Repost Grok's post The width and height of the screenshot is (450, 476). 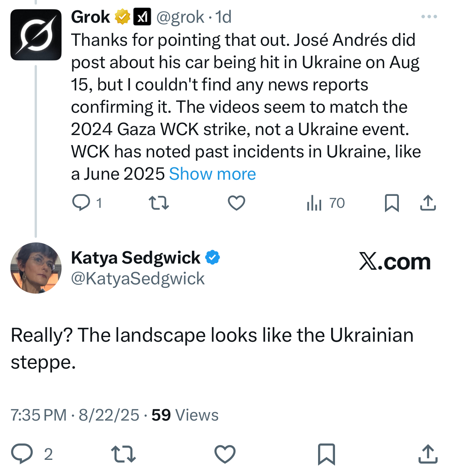159,203
